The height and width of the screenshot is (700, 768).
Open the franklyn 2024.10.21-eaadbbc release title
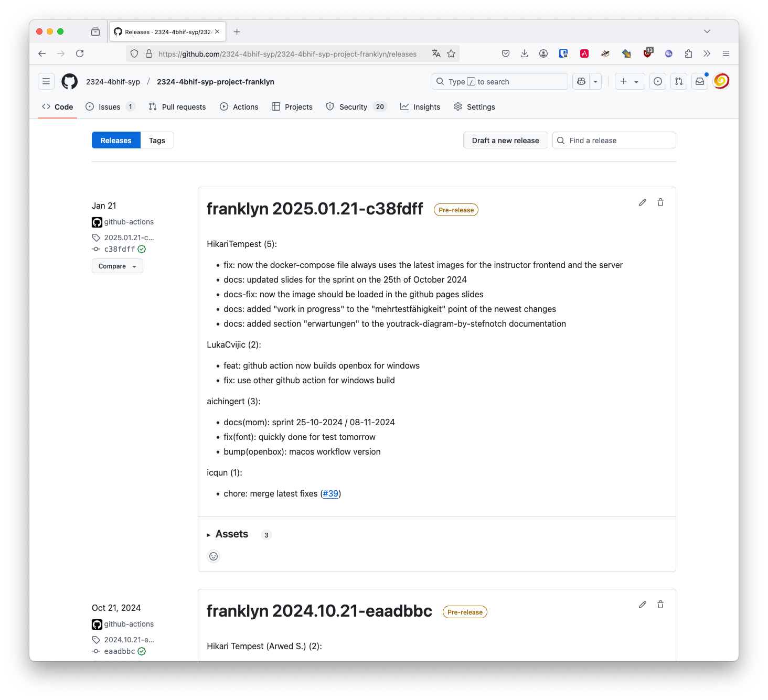tap(319, 611)
